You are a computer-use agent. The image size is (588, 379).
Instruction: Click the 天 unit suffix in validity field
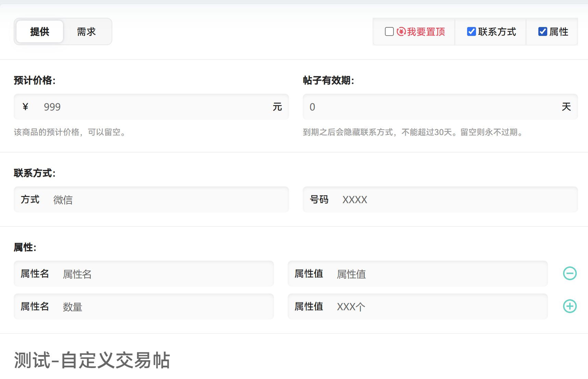[566, 107]
